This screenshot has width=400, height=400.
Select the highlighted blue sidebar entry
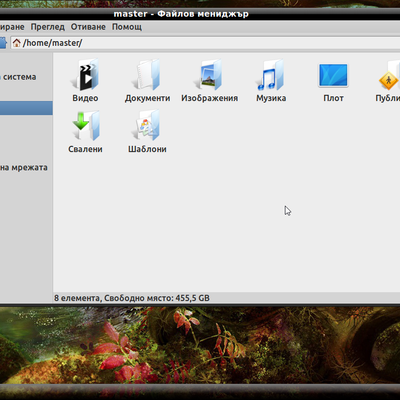[x=26, y=108]
